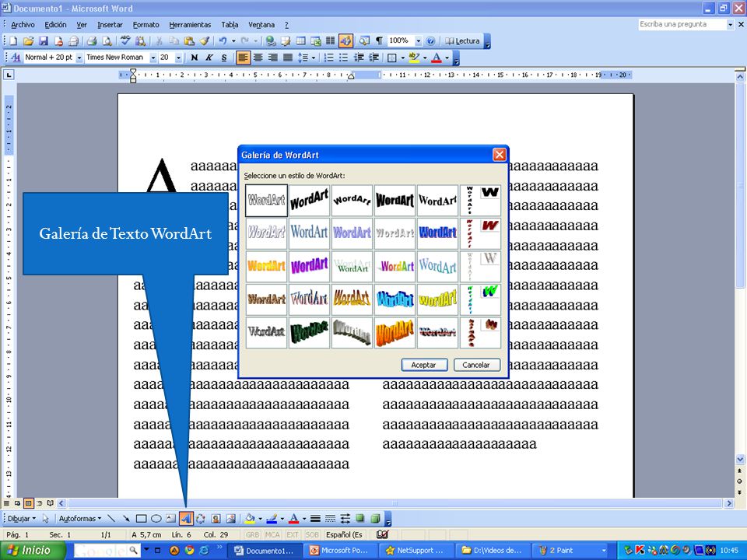Click the Word Help question mark icon
This screenshot has height=560, width=747.
[430, 41]
